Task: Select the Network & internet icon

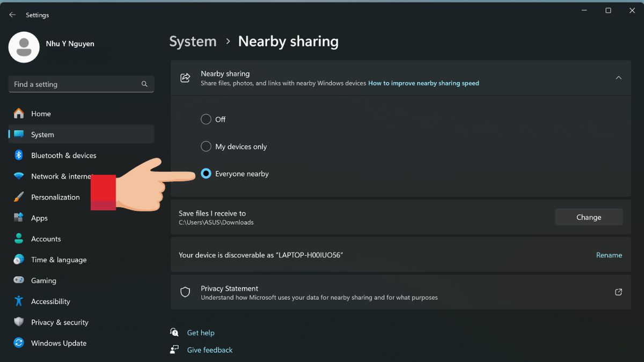Action: click(18, 176)
